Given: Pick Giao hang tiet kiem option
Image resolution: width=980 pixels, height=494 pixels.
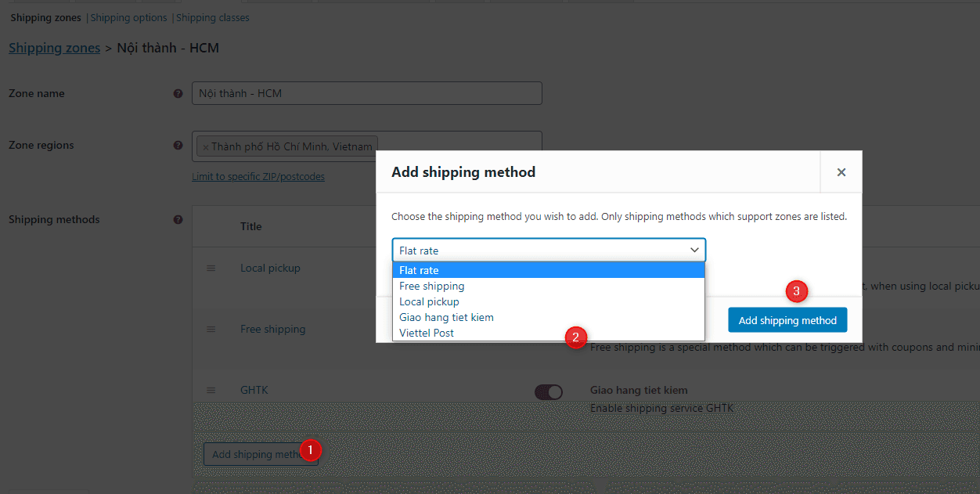Looking at the screenshot, I should click(446, 317).
